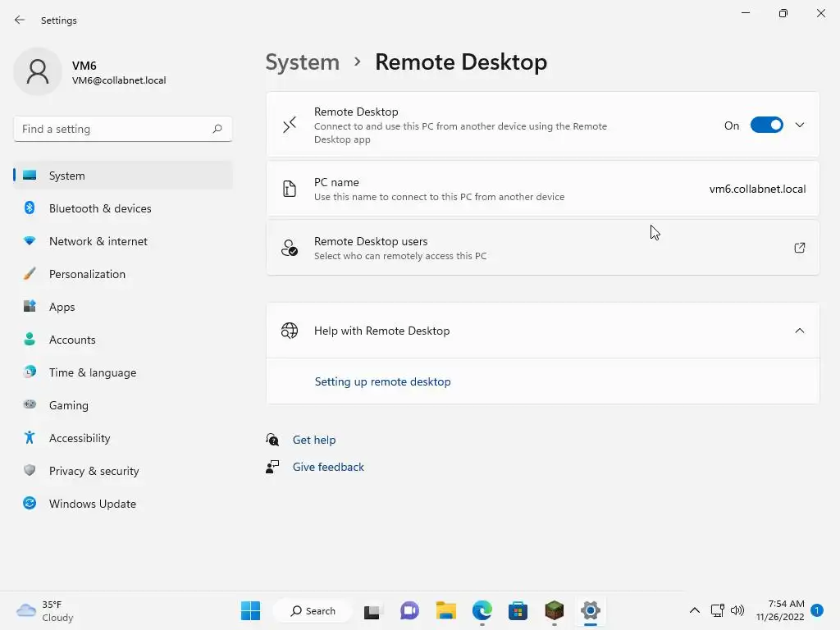
Task: Expand the Remote Desktop options chevron
Action: coord(800,126)
